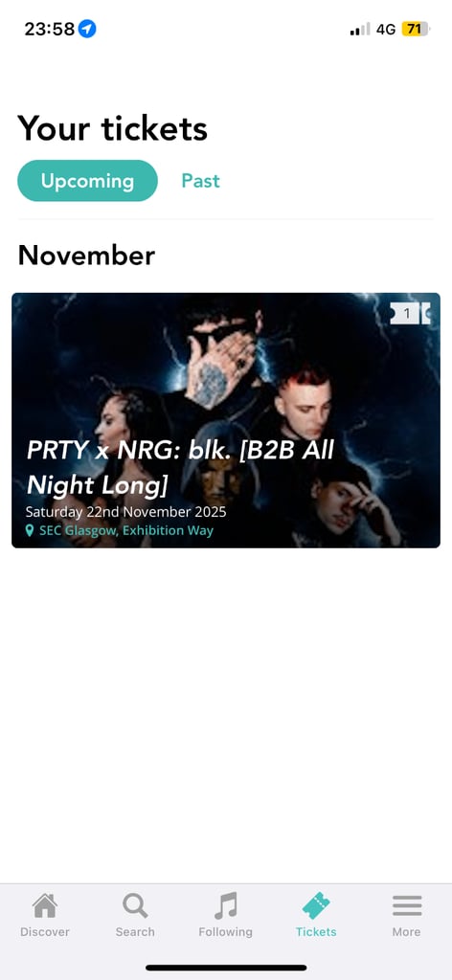The image size is (452, 980).
Task: Open the More hamburger menu icon
Action: click(x=406, y=905)
